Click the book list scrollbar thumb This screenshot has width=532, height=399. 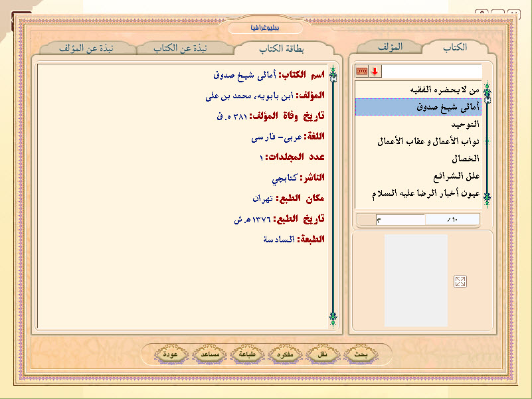pos(488,100)
